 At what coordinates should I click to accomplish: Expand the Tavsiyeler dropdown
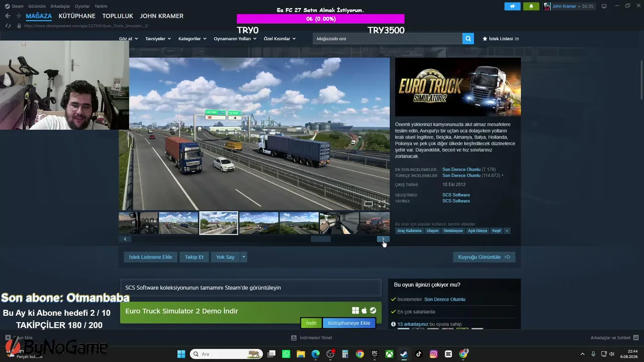[x=158, y=39]
